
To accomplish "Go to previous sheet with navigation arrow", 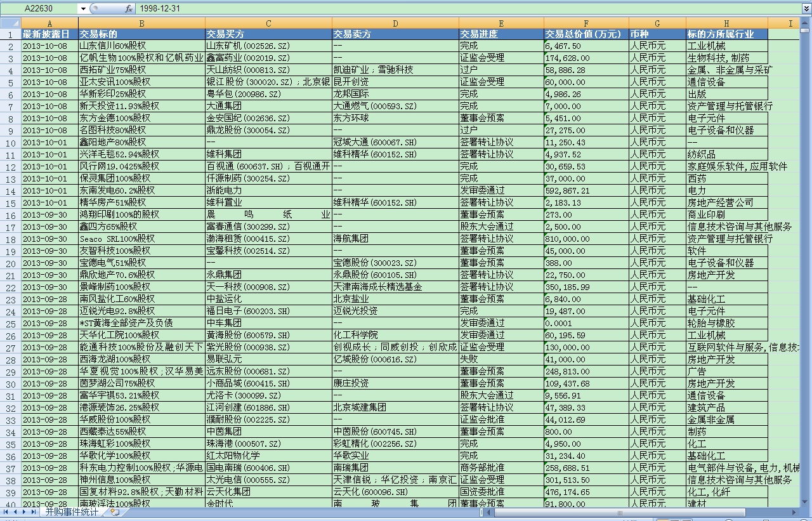I will 15,511.
